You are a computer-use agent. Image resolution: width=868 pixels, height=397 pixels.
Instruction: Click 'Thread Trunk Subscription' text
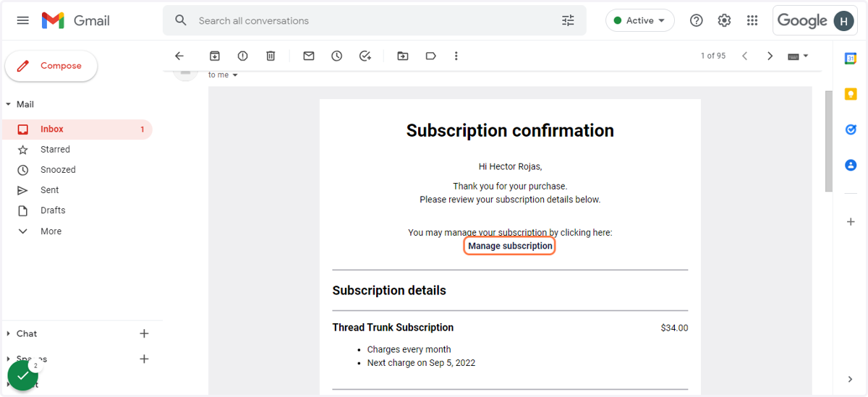coord(393,328)
